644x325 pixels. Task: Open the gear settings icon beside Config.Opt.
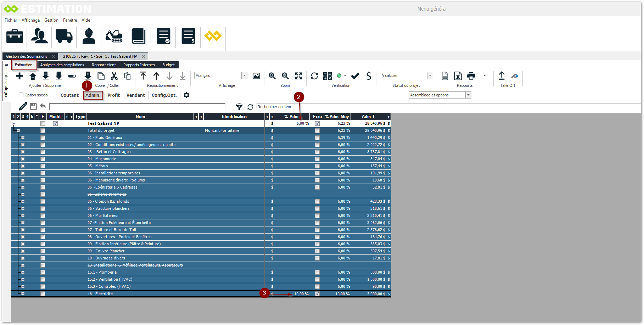[x=186, y=95]
